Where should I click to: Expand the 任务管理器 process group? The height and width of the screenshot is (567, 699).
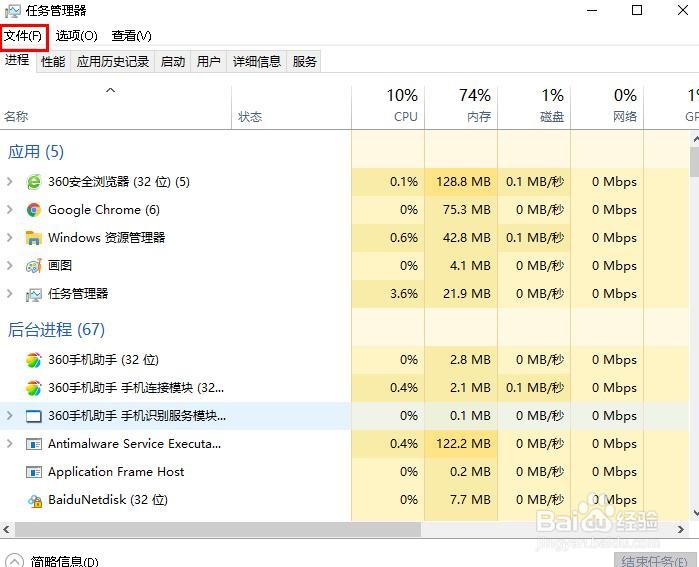click(9, 293)
